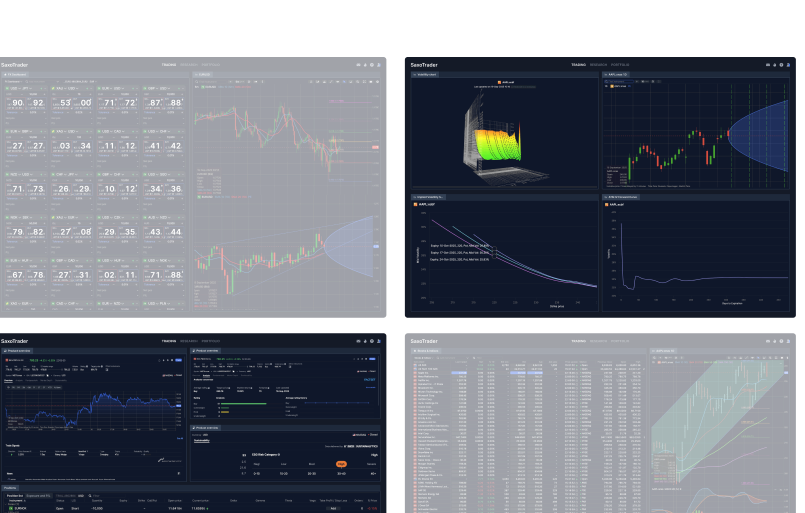Image resolution: width=805 pixels, height=513 pixels.
Task: Click RESEARCH tab in volatility chart screenshot
Action: tap(598, 65)
